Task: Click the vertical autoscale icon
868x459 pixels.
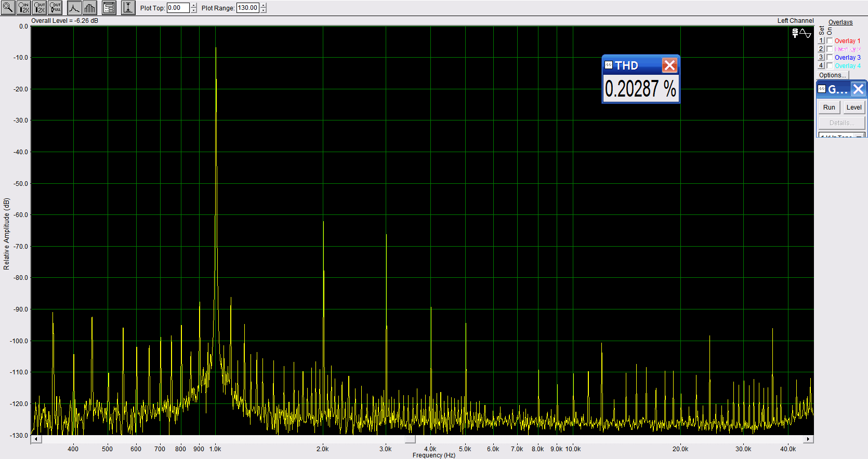Action: (x=128, y=8)
